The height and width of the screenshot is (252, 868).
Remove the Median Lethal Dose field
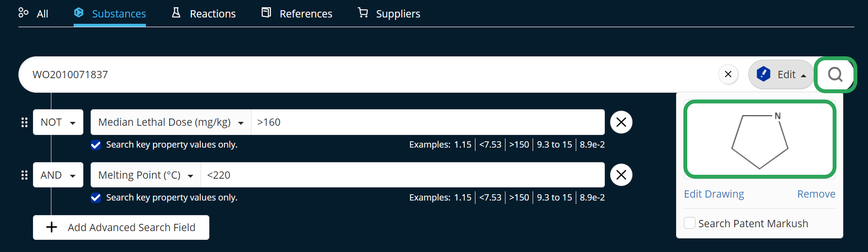point(621,122)
